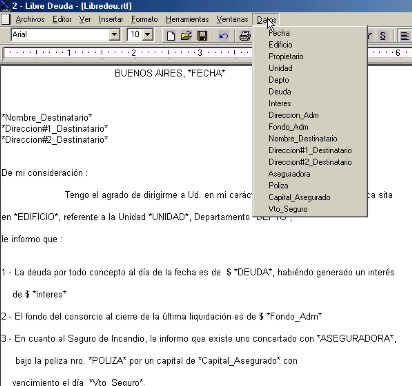Choose Fondo_Adm in the Datos menu
The image size is (412, 386).
(310, 127)
